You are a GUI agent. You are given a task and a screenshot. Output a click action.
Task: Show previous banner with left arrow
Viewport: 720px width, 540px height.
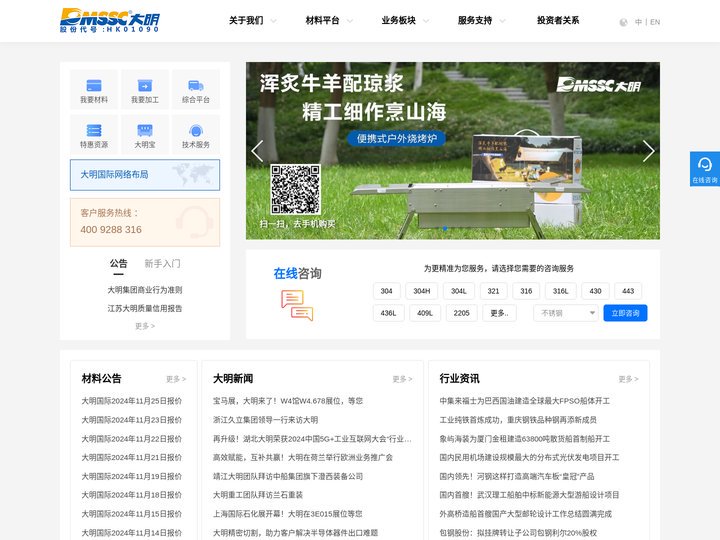pos(257,151)
